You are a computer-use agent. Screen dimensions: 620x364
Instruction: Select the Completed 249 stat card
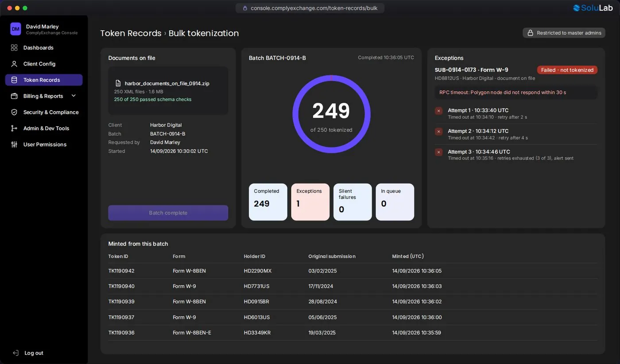point(268,202)
